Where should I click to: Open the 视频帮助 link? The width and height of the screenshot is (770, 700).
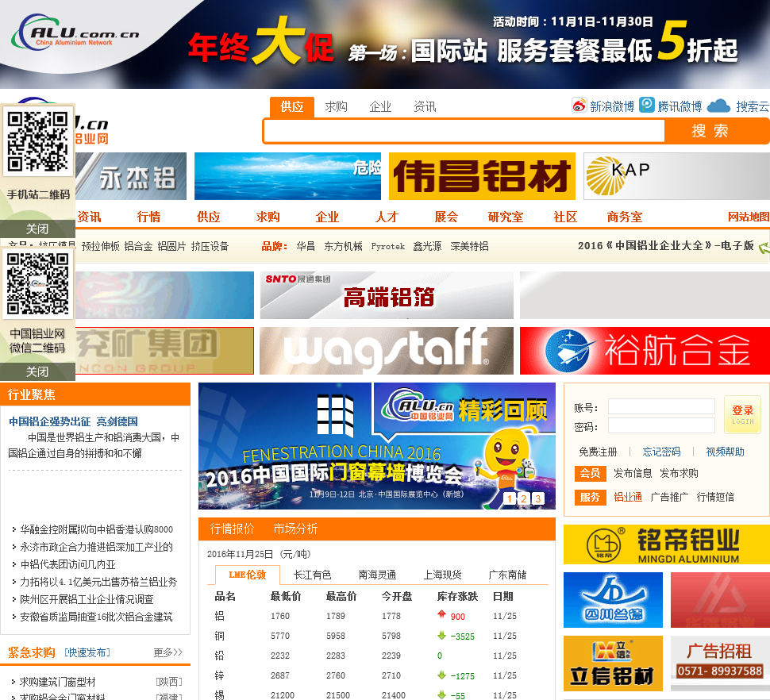click(x=725, y=452)
